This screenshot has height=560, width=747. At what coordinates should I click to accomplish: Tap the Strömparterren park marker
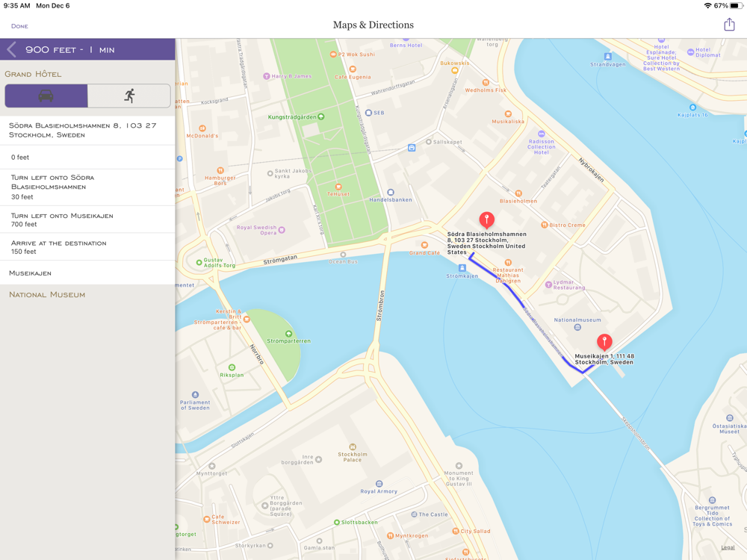click(x=288, y=334)
